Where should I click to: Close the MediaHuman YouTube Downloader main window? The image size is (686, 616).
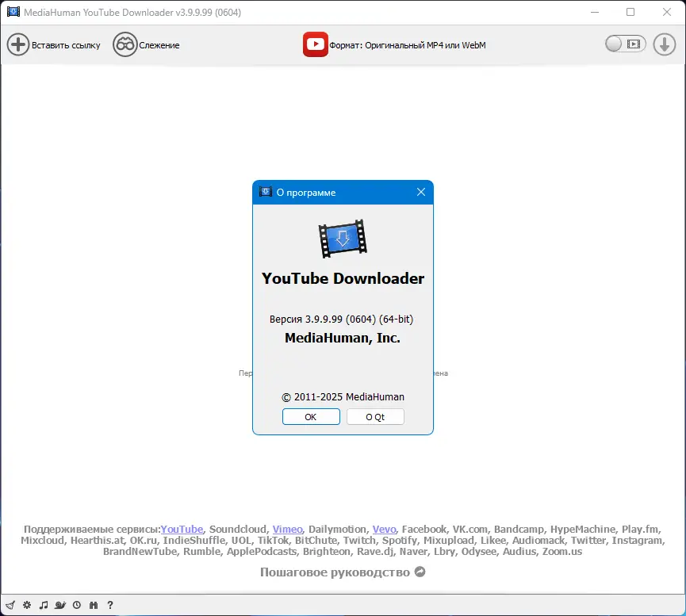click(x=667, y=12)
